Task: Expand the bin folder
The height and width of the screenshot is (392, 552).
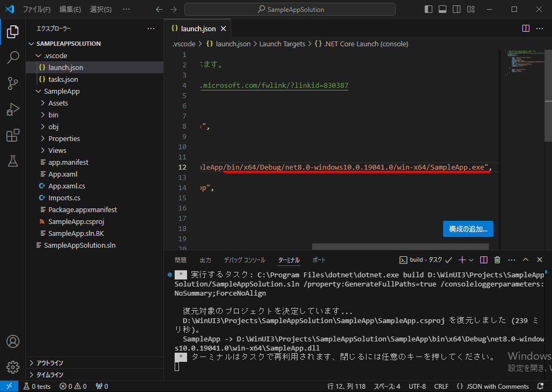Action: (94, 115)
